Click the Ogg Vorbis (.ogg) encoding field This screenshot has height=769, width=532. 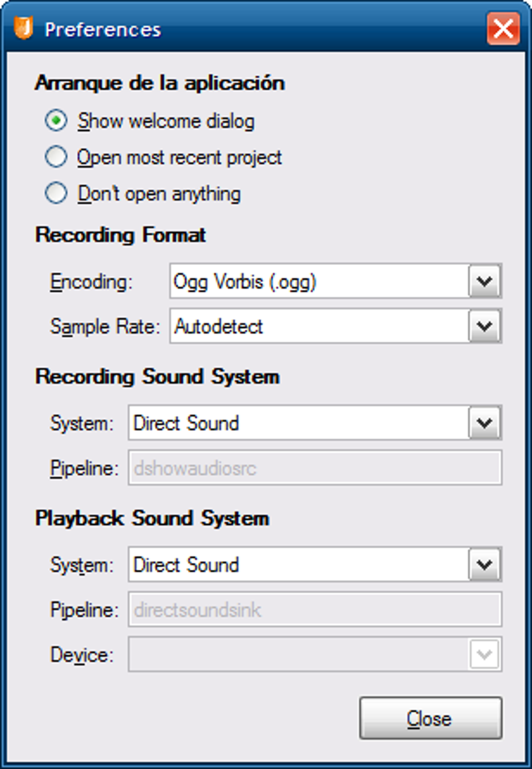(335, 282)
